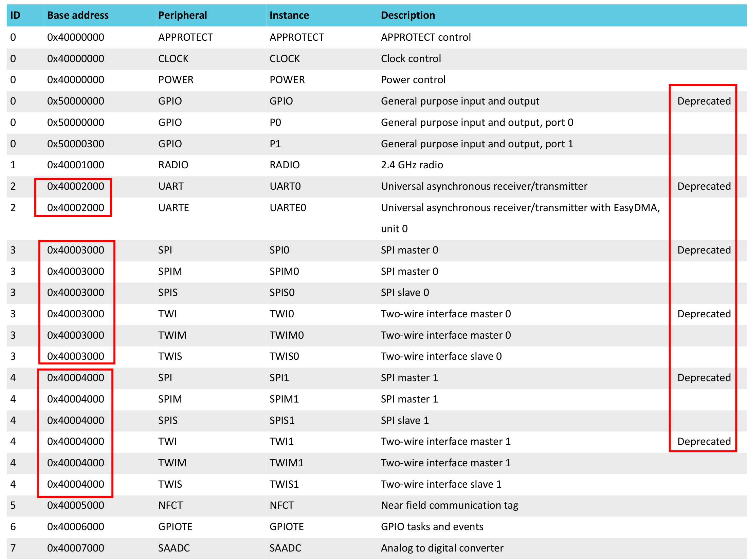Click the SPIS0 instance cell
This screenshot has width=747, height=560.
(282, 292)
